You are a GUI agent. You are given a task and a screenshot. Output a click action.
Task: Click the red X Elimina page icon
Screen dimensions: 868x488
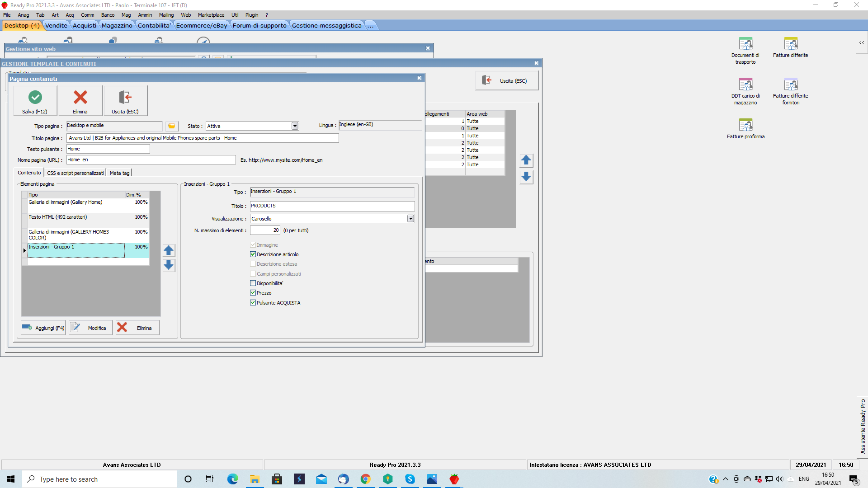(80, 97)
